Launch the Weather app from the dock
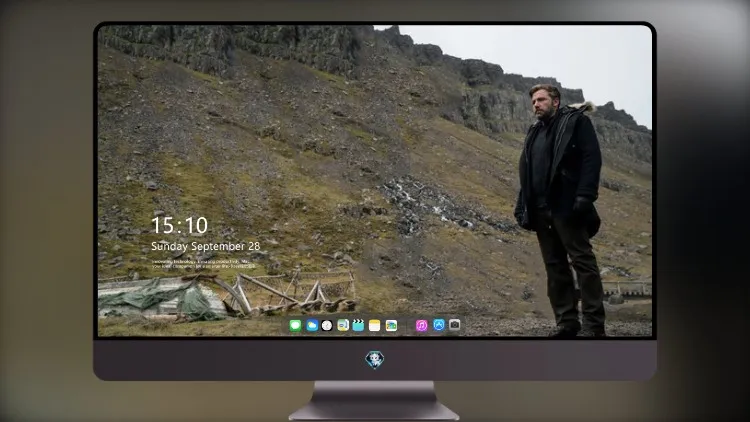 point(312,326)
